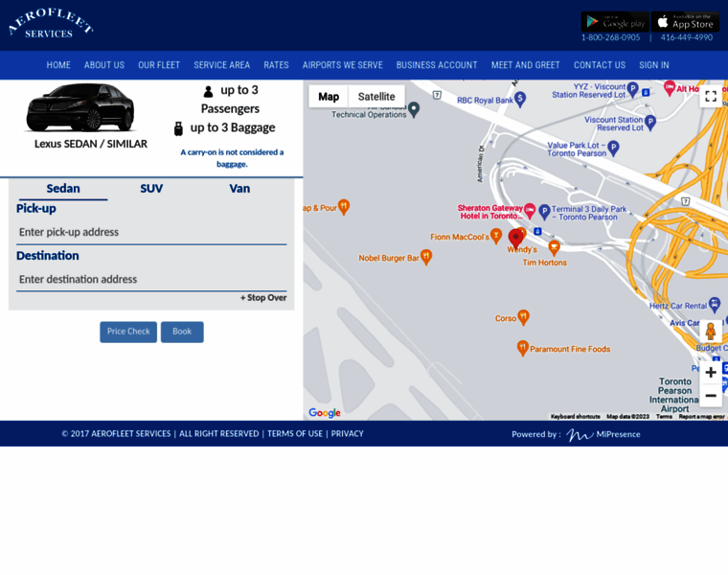728x575 pixels.
Task: Switch map to Satellite view
Action: tap(376, 97)
